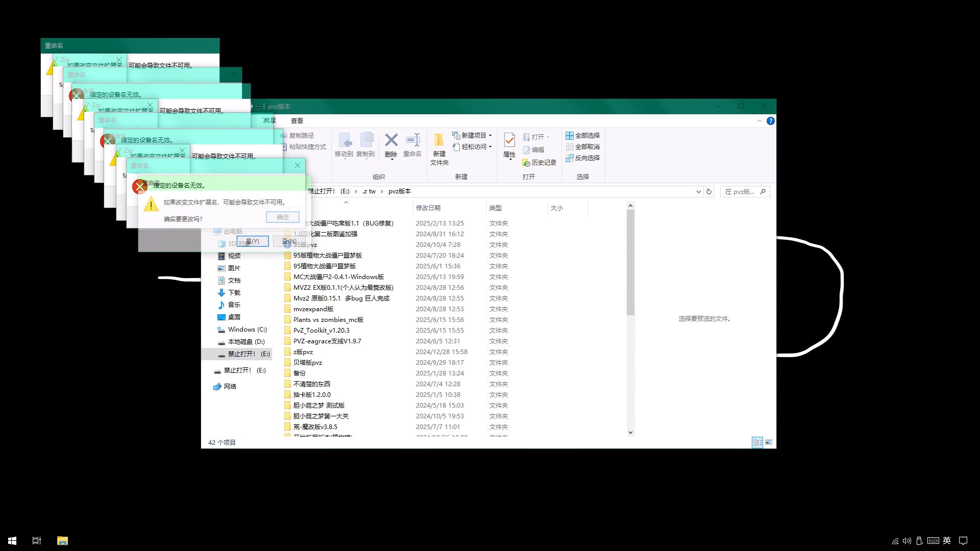
Task: Click 是(Y) in the rename dialog
Action: coord(253,241)
